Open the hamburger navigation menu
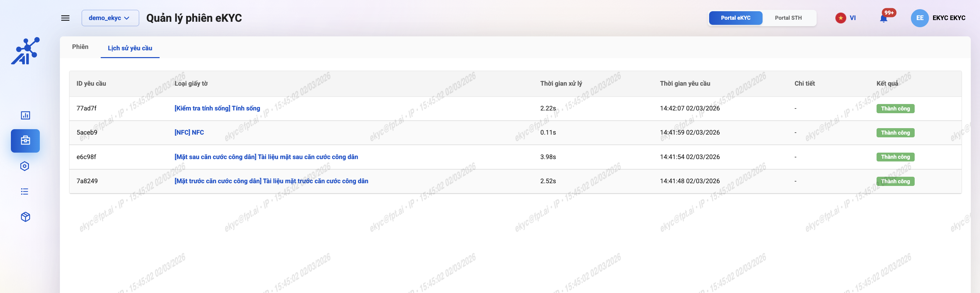Screen dimensions: 980x293 (65, 18)
